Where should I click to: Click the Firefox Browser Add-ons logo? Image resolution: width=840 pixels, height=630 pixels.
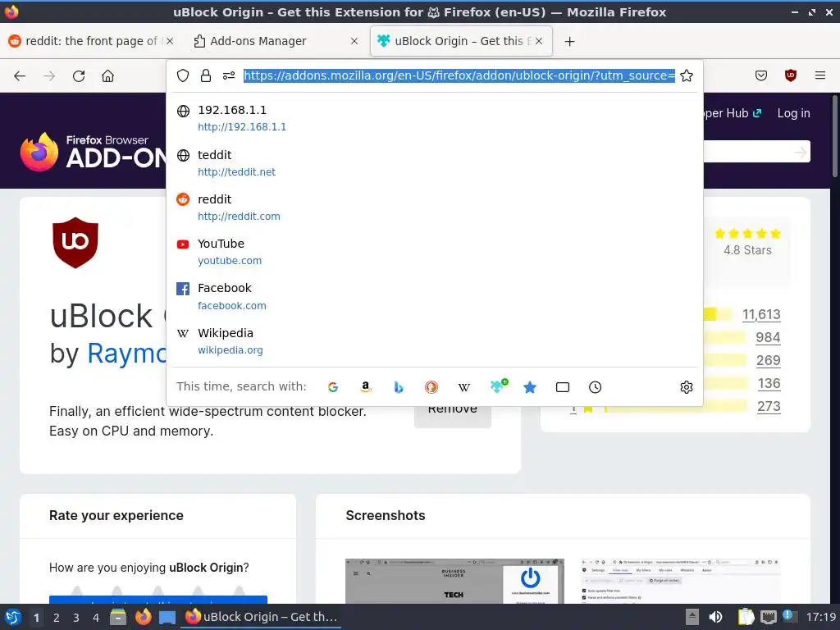(94, 152)
